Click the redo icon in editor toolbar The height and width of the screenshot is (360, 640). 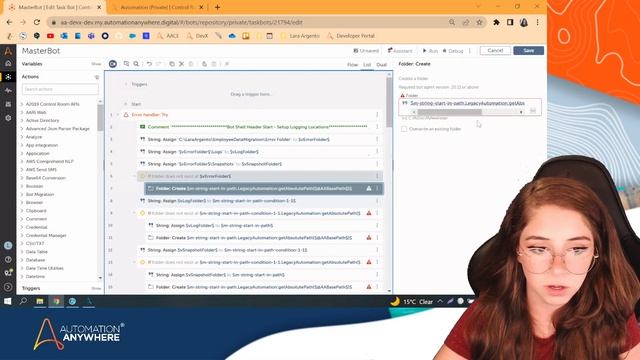point(159,64)
